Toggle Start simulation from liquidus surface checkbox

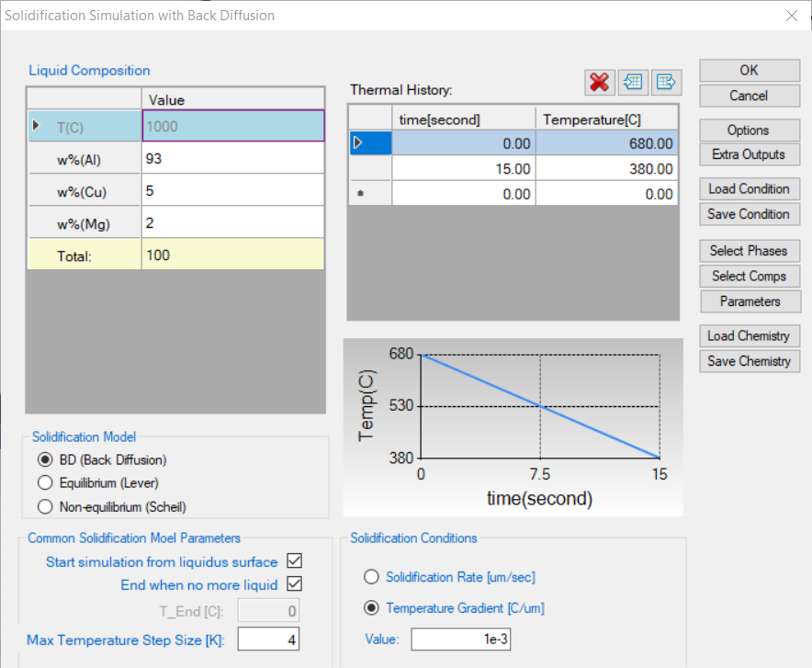pos(295,560)
